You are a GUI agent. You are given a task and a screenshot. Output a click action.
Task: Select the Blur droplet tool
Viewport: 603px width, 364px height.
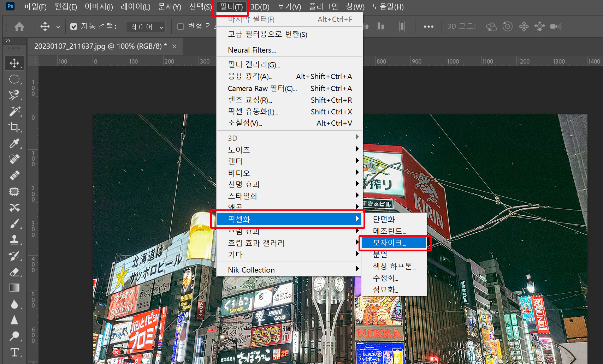pyautogui.click(x=14, y=304)
